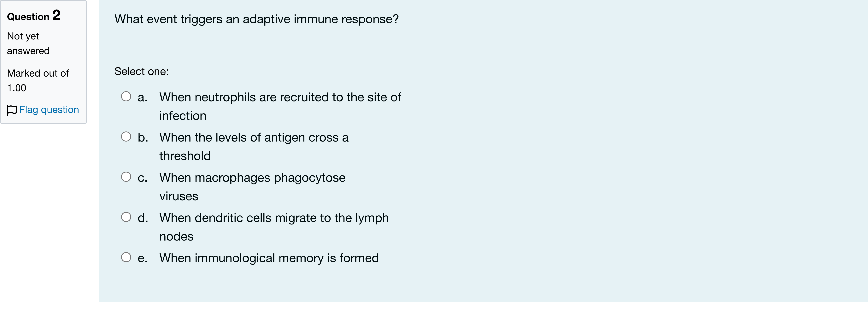Image resolution: width=868 pixels, height=314 pixels.
Task: Click the large number 2 in sidebar
Action: click(56, 15)
